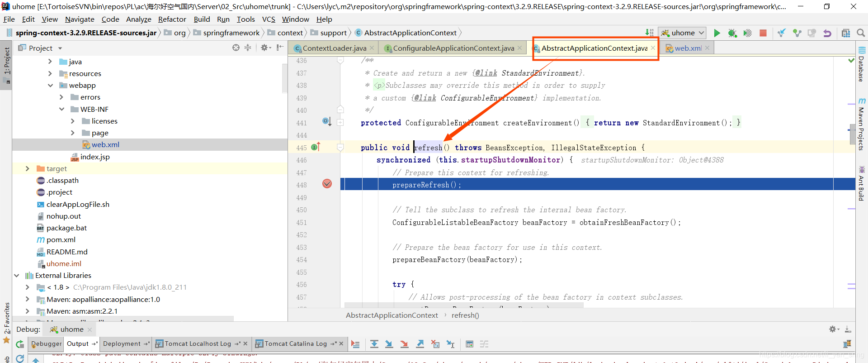Close the Tomcat Localhost Log tab
Viewport: 868px width, 363px height.
pyautogui.click(x=245, y=344)
